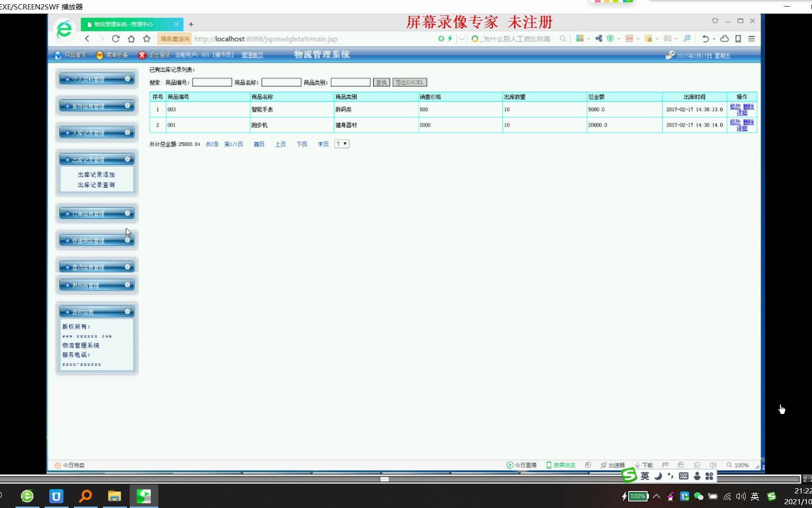Click the 退出登录 red logout icon
This screenshot has width=812, height=508.
coord(142,55)
